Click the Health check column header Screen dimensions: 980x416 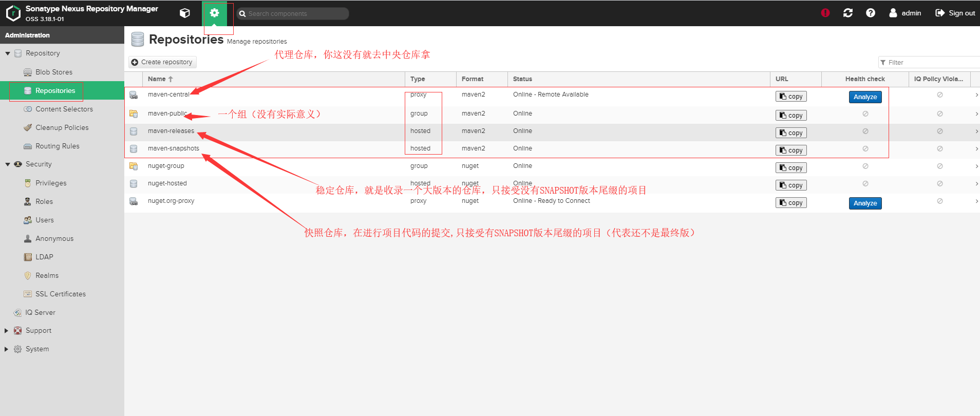click(865, 79)
